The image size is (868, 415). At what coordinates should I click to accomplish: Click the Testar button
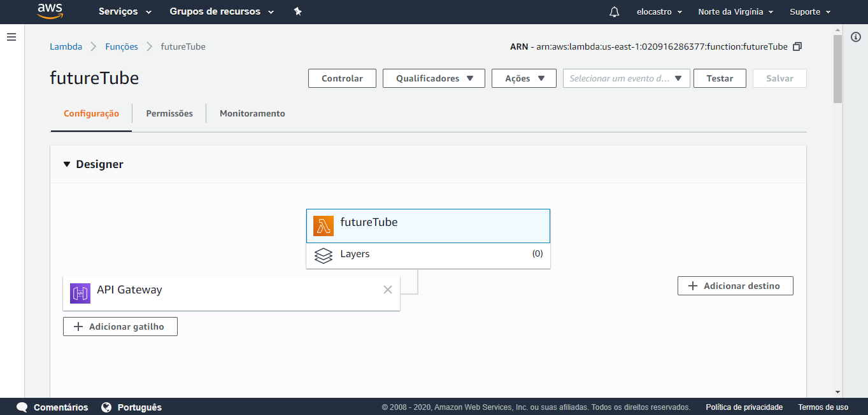point(720,78)
